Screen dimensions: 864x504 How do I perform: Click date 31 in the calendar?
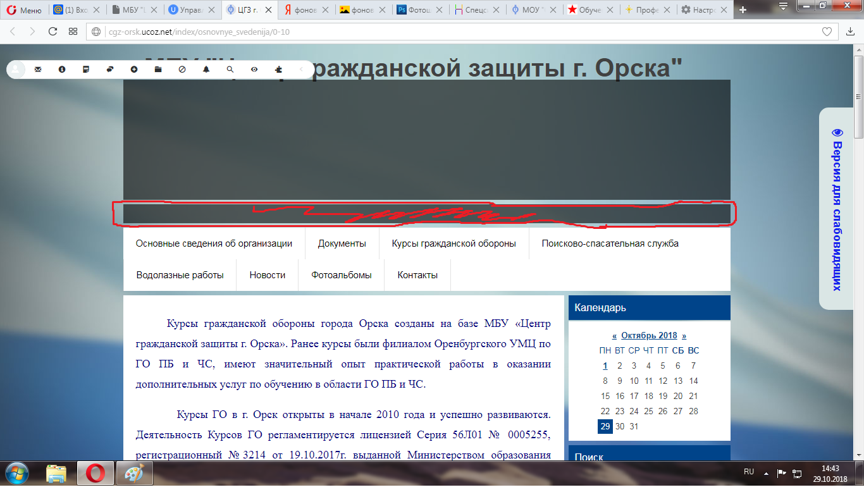(x=634, y=426)
